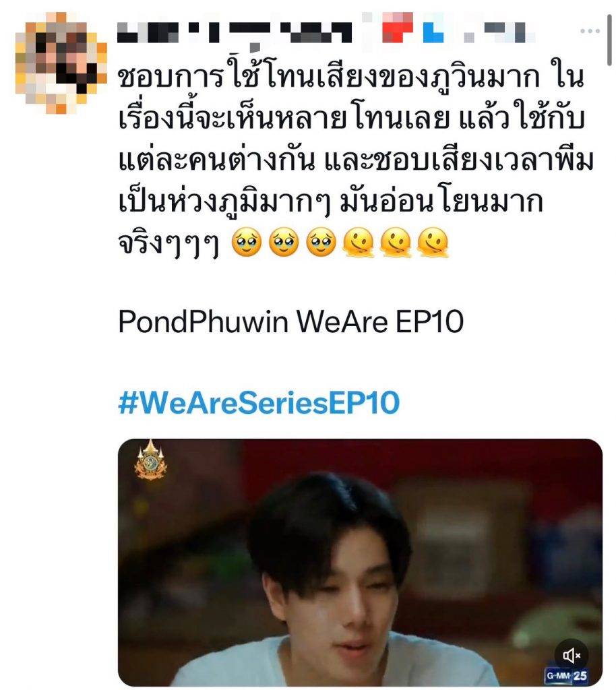Image resolution: width=616 pixels, height=690 pixels.
Task: Open the blurred display name profile link
Action: 235,33
